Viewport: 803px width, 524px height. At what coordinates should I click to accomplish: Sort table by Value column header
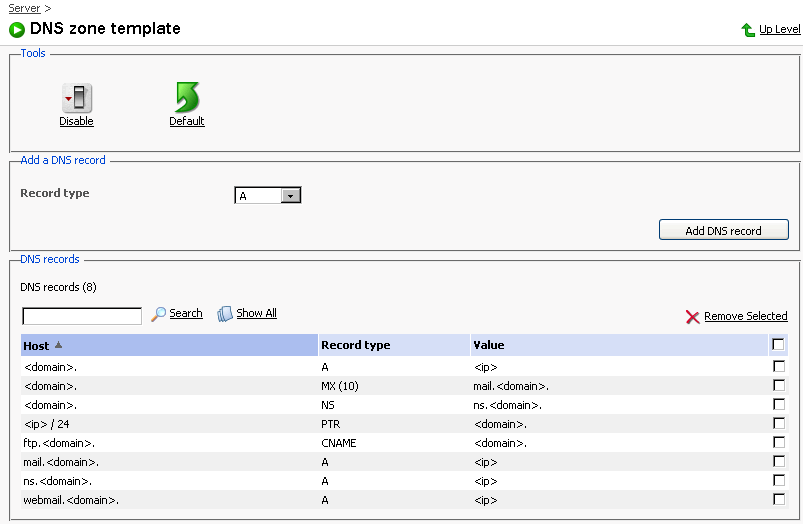click(x=489, y=345)
